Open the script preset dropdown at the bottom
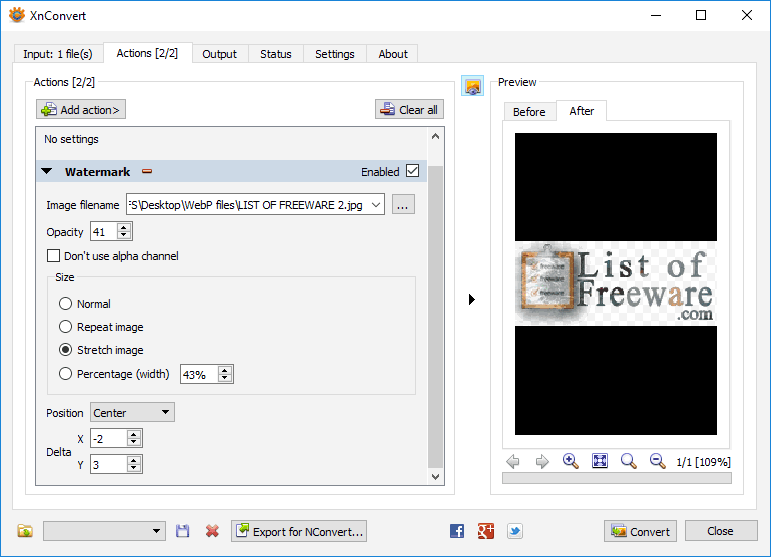 (x=104, y=531)
